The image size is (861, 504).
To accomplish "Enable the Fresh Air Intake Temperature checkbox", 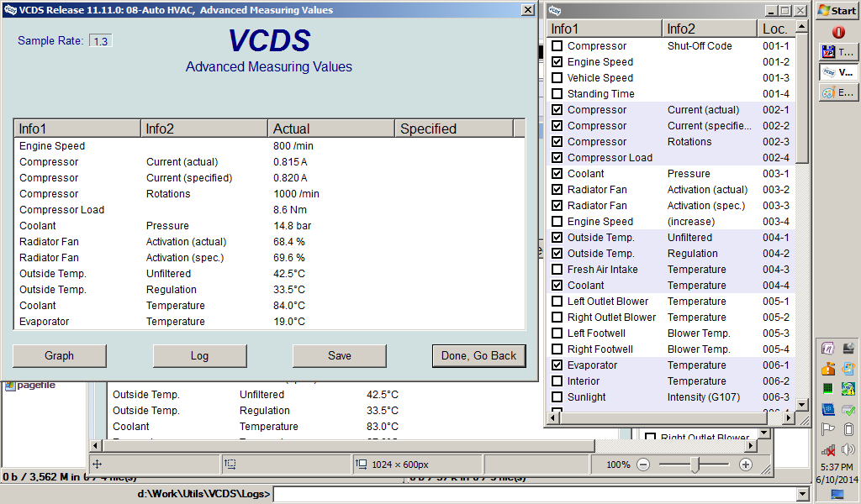I will pos(557,270).
